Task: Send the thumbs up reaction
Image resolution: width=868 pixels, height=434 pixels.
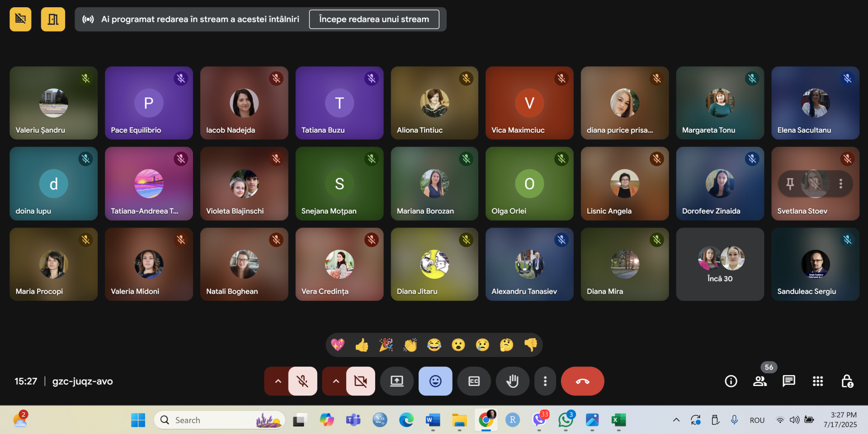Action: [362, 345]
